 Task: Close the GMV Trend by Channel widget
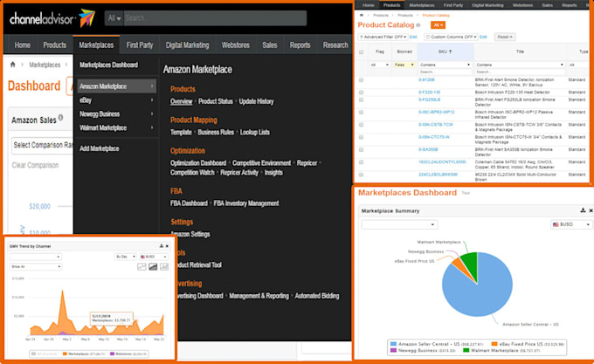(x=167, y=246)
